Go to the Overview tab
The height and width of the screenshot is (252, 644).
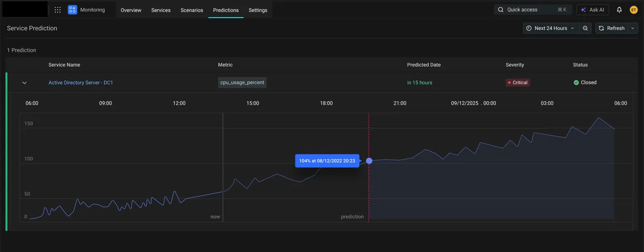coord(131,10)
